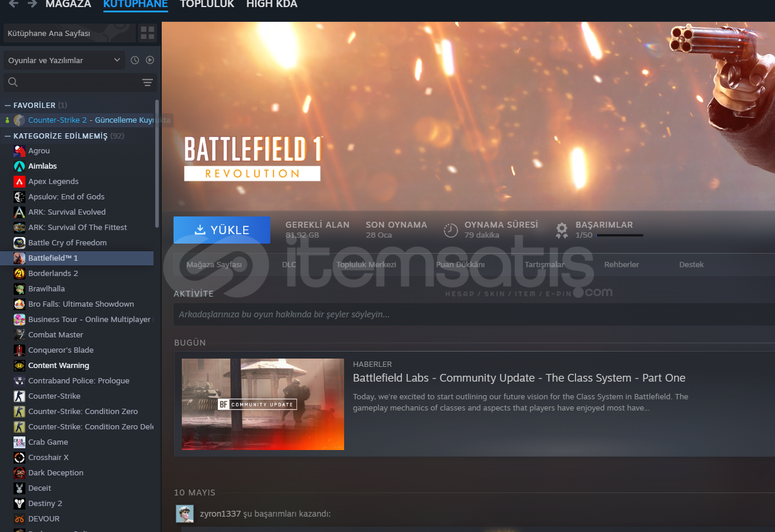Image resolution: width=775 pixels, height=532 pixels.
Task: Click the Aimlabs game icon
Action: click(x=19, y=166)
